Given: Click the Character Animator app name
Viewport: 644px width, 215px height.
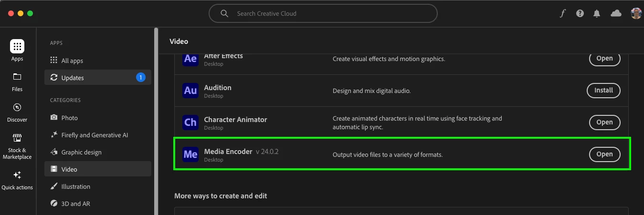Looking at the screenshot, I should click(x=236, y=120).
